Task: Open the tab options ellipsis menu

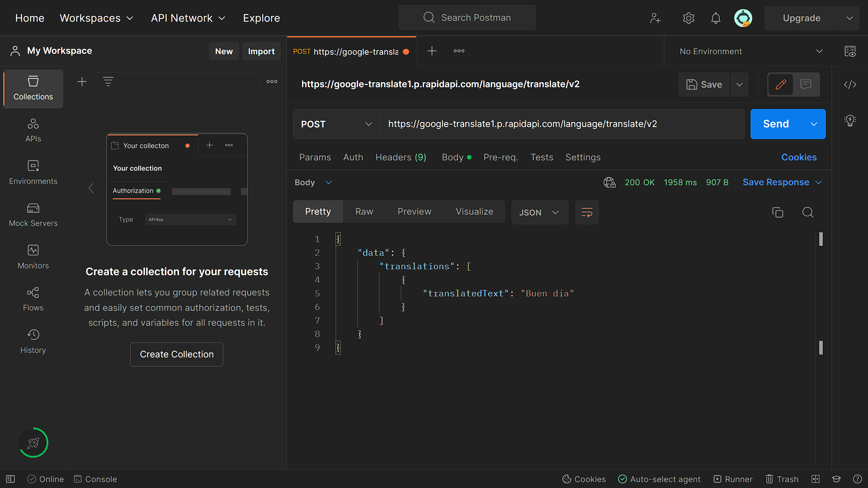Action: point(459,51)
